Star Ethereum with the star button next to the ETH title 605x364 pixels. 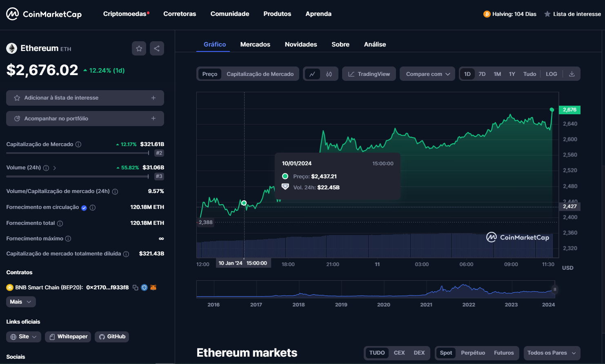[x=139, y=49]
